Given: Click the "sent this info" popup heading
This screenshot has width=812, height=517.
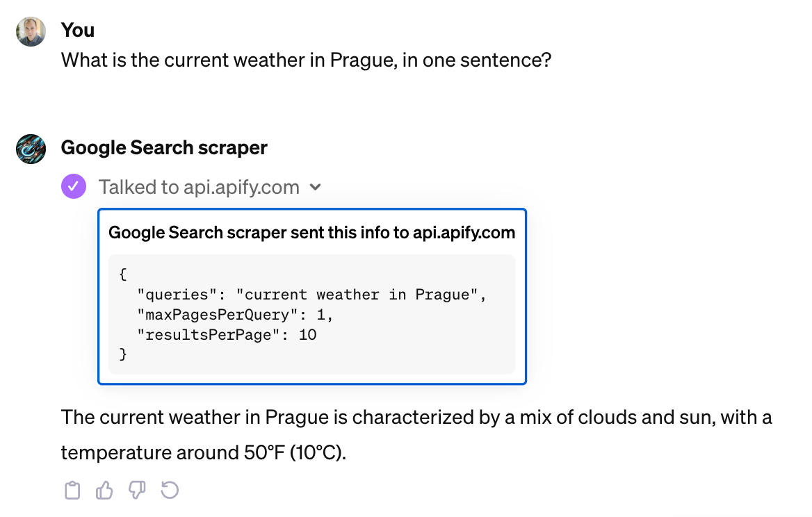Looking at the screenshot, I should click(x=311, y=233).
